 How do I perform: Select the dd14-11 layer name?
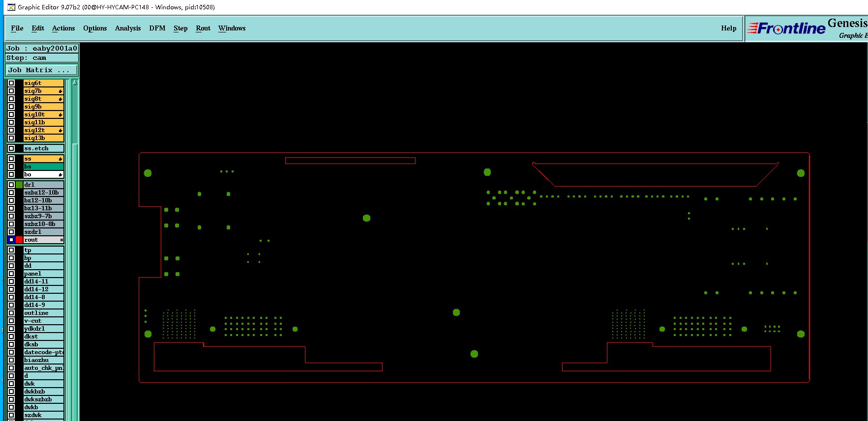[44, 281]
